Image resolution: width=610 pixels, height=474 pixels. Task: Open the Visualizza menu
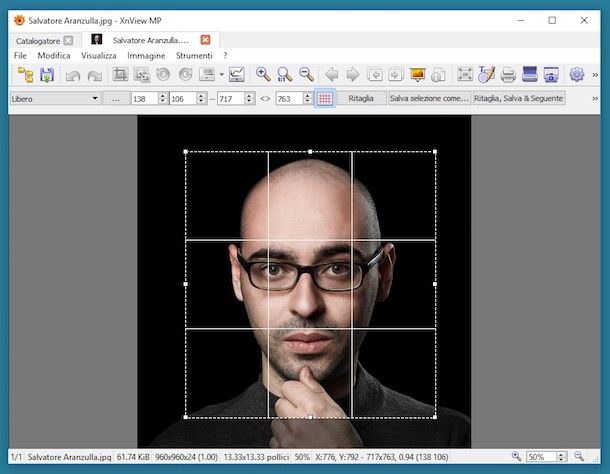[x=99, y=56]
